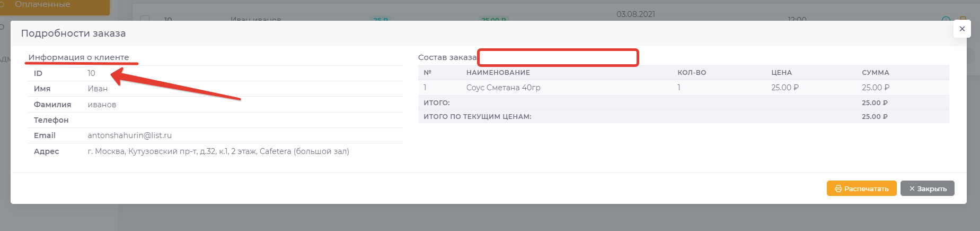Click the Состав заказа heading
980x231 pixels.
pyautogui.click(x=447, y=57)
